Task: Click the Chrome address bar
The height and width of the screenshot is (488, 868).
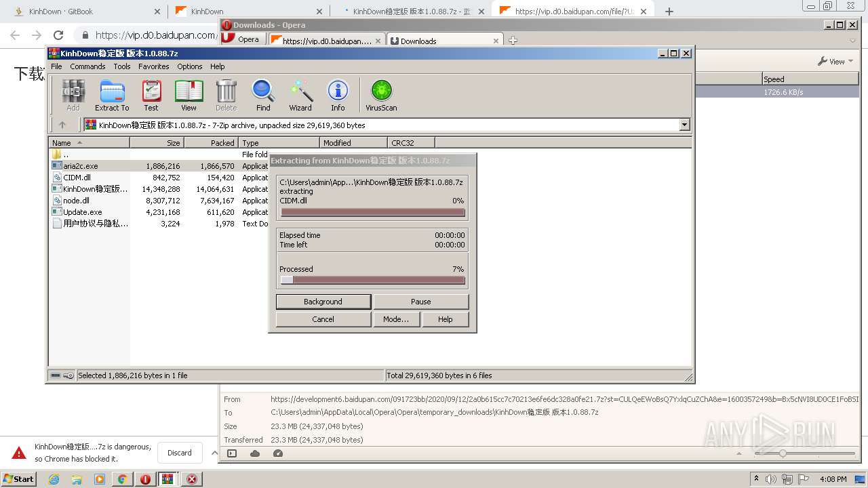Action: tap(146, 35)
